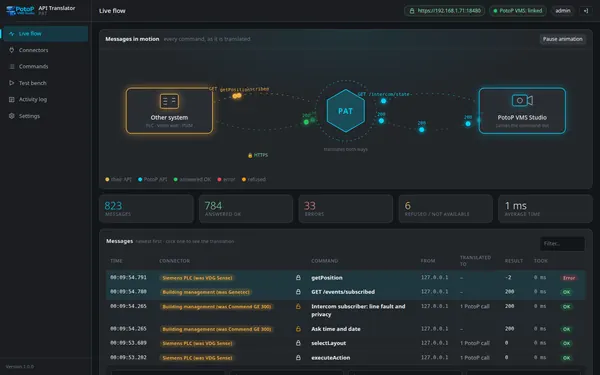Click the 1 PotoP call cell in the executeAction row
This screenshot has width=600, height=375.
coord(474,358)
